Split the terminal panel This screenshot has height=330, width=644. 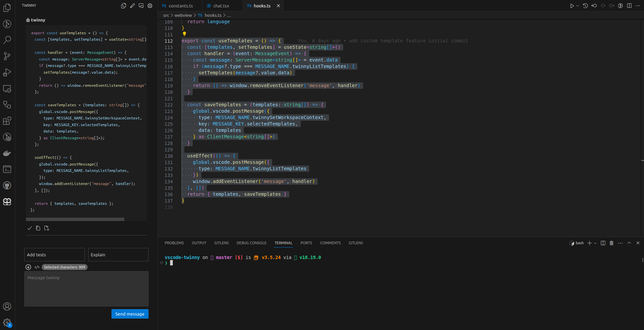pos(603,243)
